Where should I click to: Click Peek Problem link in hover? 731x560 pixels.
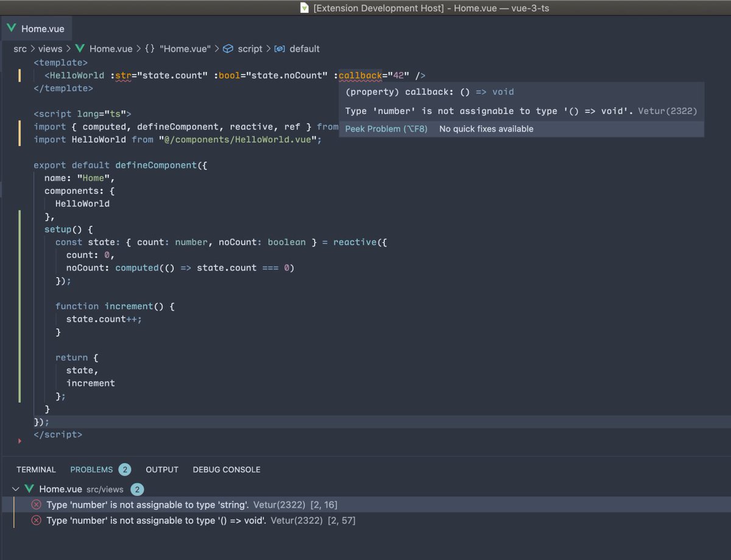point(386,129)
